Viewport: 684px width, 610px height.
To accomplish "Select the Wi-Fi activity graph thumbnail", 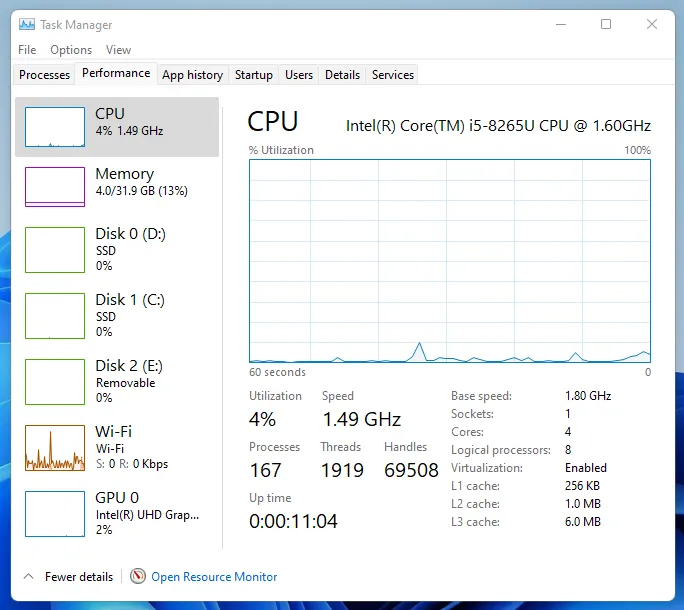I will [x=55, y=448].
